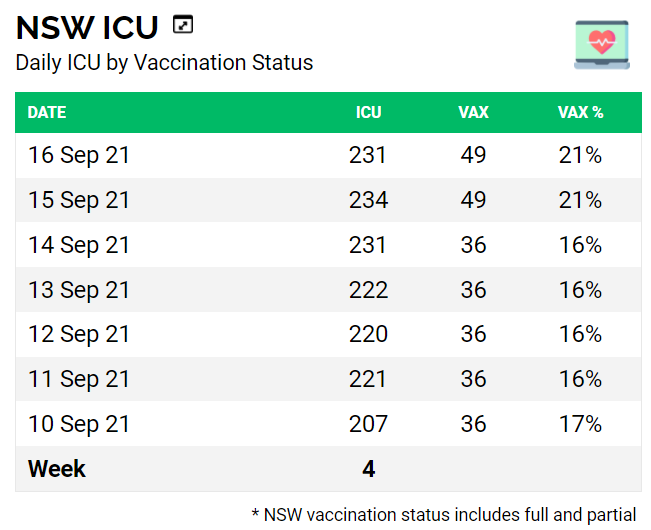Click the Daily ICU by Vaccination Status subtitle

point(164,62)
